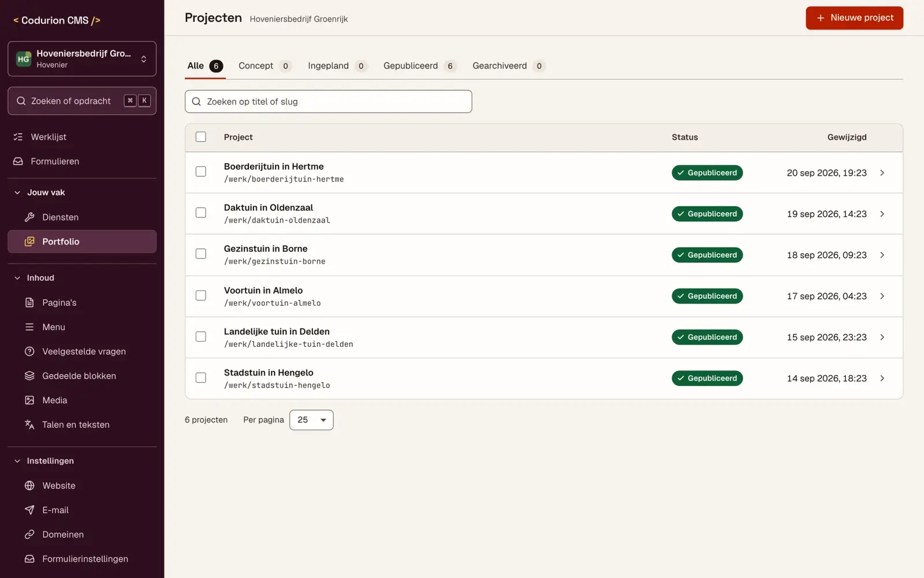The image size is (924, 578).
Task: Click the Media image icon
Action: pos(29,400)
